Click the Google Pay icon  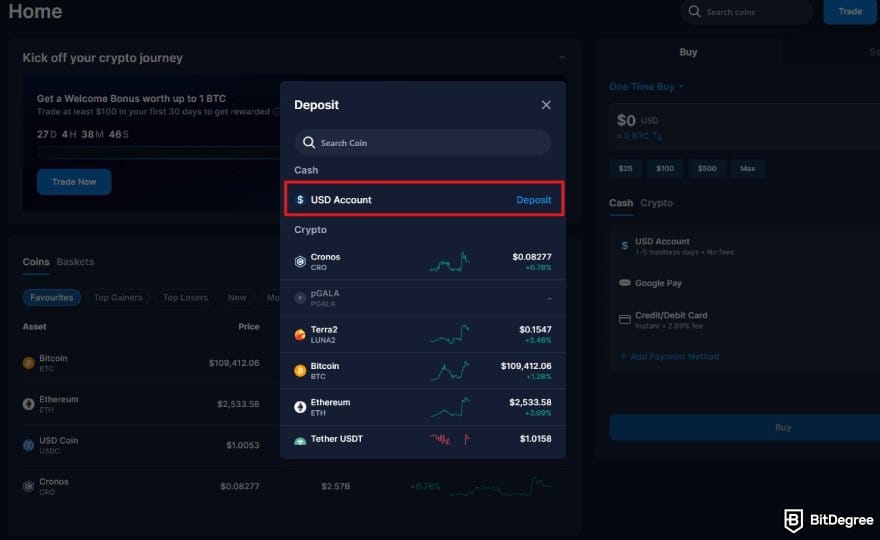point(625,282)
